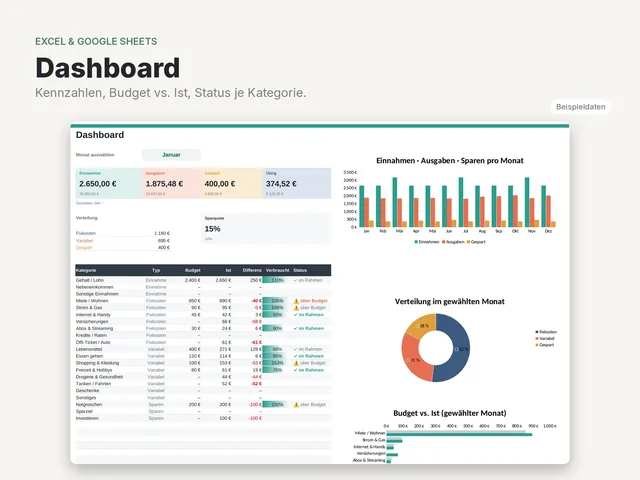This screenshot has height=480, width=640.
Task: Click the warning icon in Notgroschen row
Action: (296, 404)
